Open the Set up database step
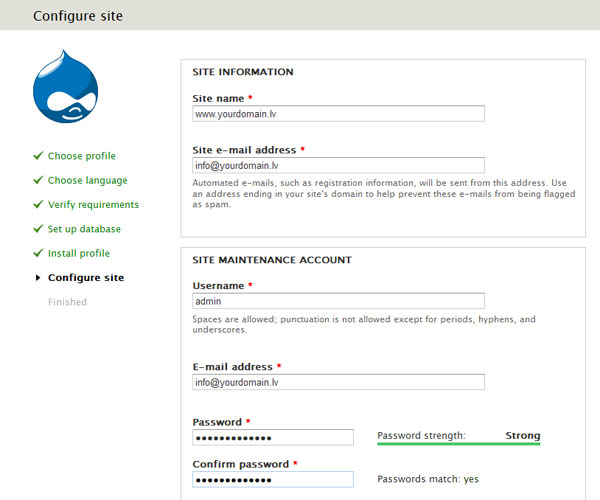This screenshot has width=600, height=500. (x=84, y=229)
